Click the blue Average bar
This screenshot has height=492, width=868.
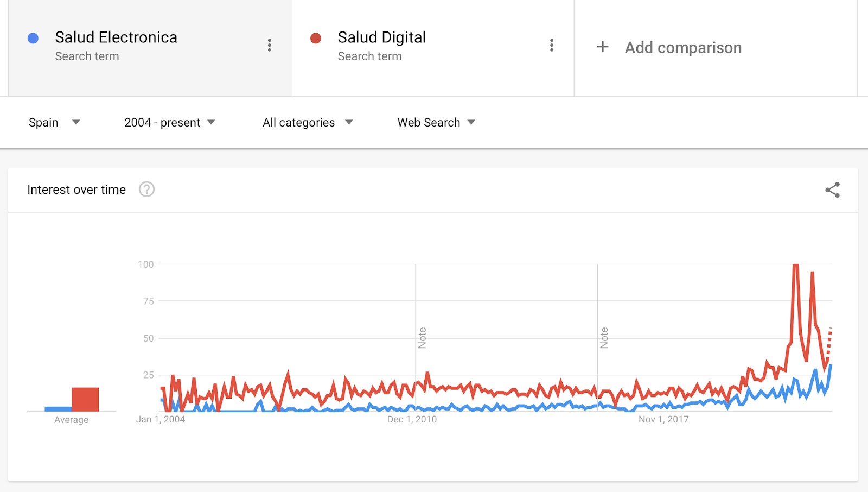(x=58, y=409)
